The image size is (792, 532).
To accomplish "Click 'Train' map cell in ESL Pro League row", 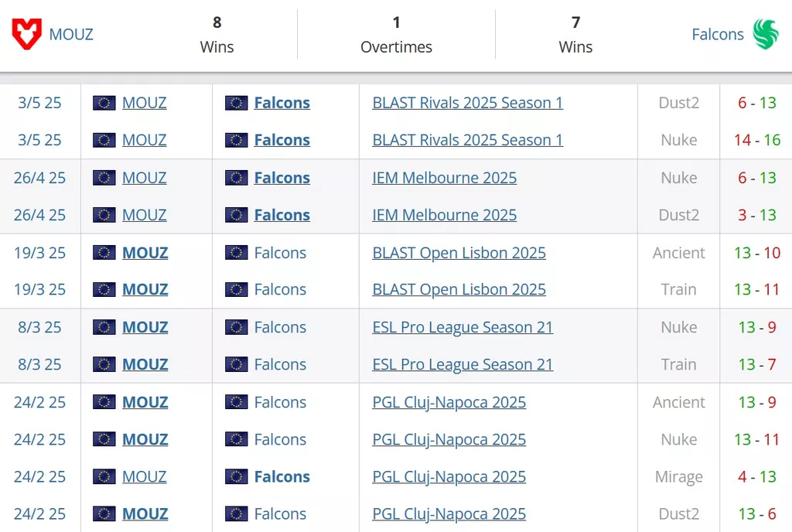I will (679, 364).
